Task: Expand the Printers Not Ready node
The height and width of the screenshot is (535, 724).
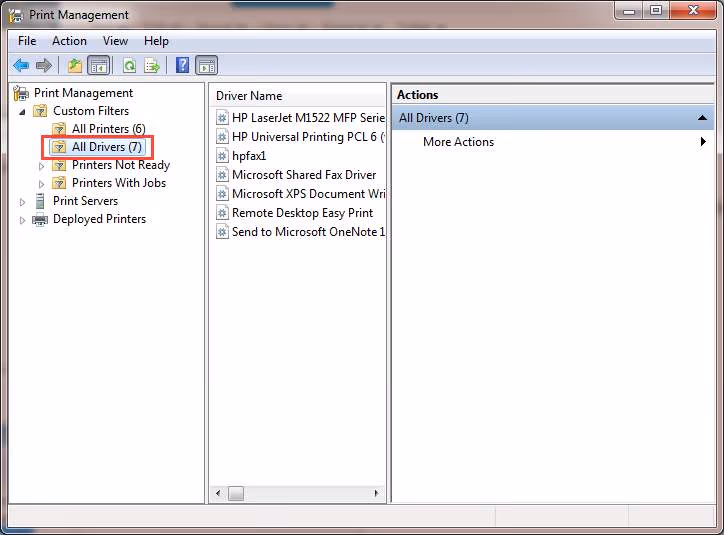Action: (x=42, y=166)
